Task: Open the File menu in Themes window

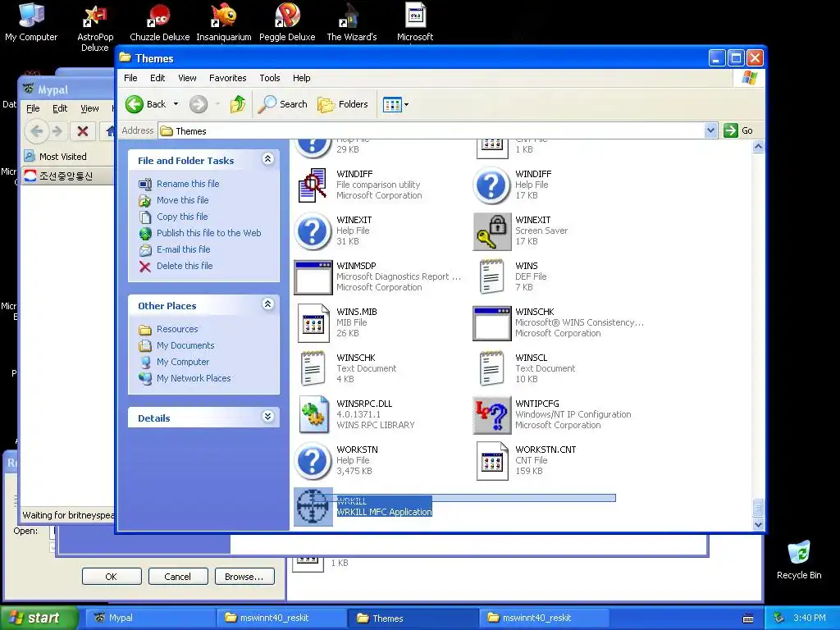Action: coord(130,78)
